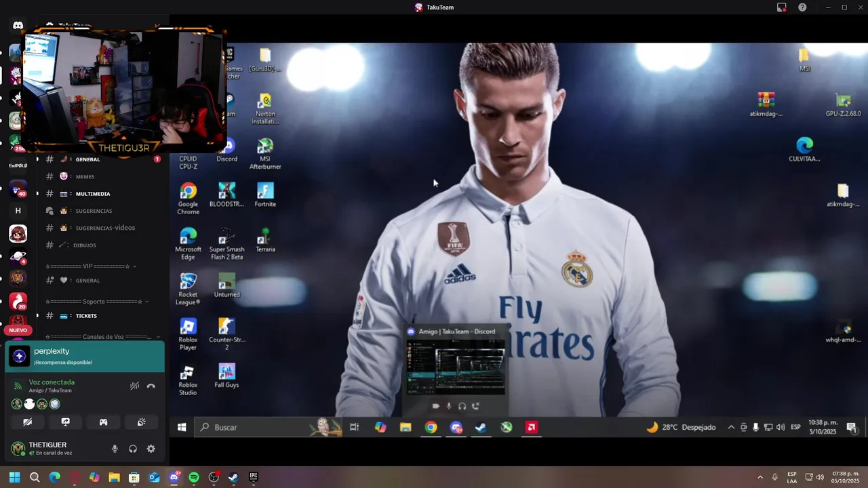
Task: Open Discord help in the title bar
Action: (x=802, y=7)
